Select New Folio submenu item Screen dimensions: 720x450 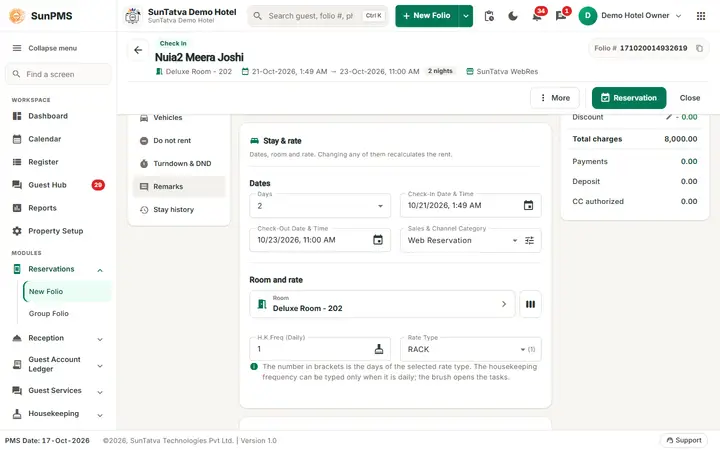[x=67, y=292]
